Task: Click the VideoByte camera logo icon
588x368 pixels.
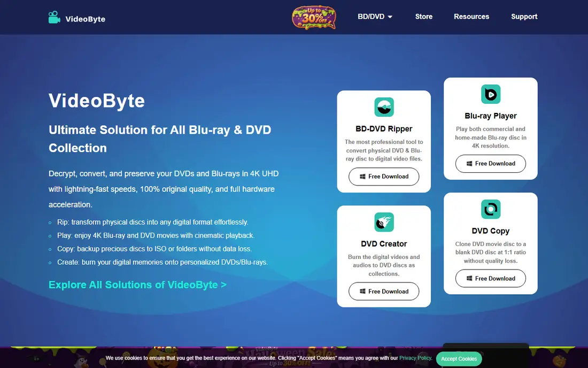Action: pyautogui.click(x=54, y=17)
